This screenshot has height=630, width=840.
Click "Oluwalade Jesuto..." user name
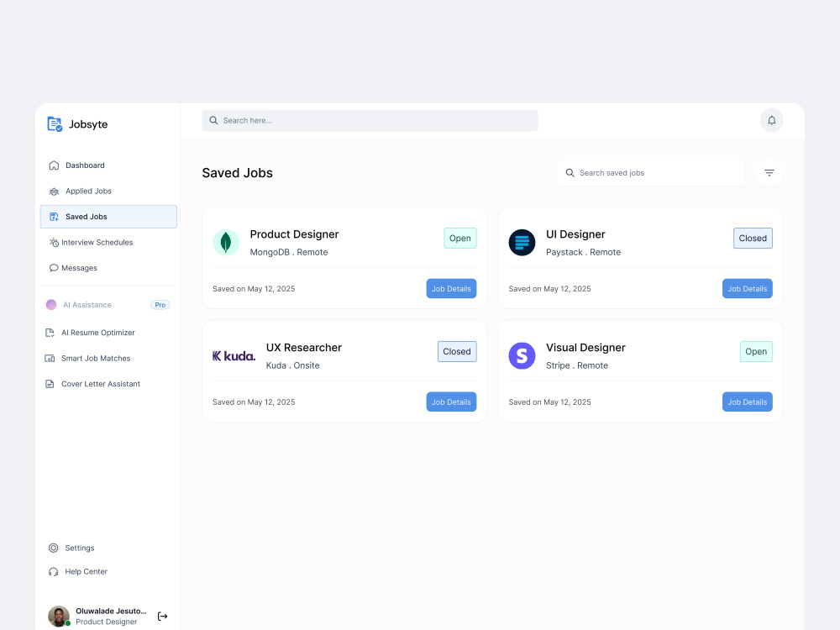(111, 611)
